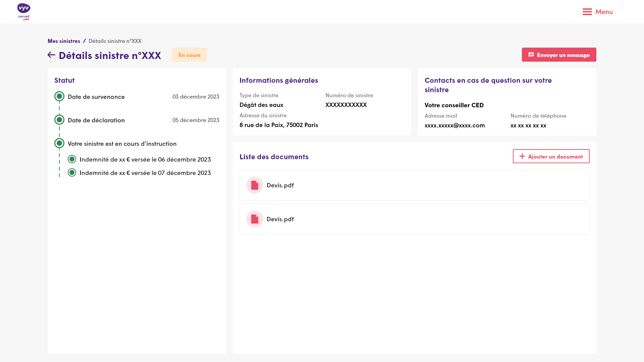Image resolution: width=644 pixels, height=362 pixels.
Task: Click the first Devis.pdf file icon
Action: click(255, 185)
